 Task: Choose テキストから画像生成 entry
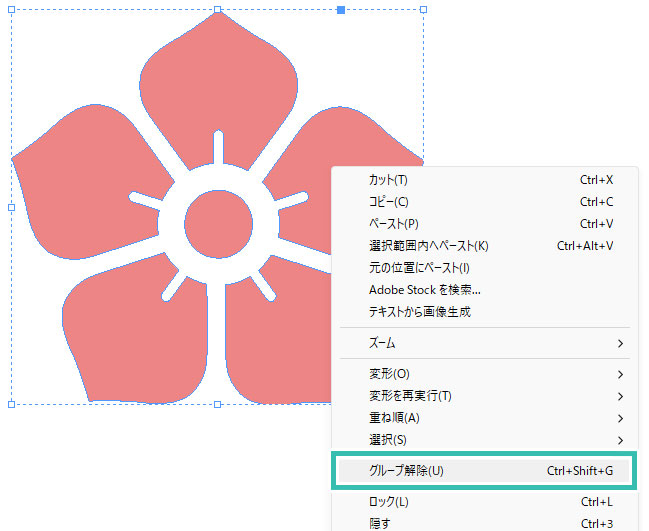(484, 312)
